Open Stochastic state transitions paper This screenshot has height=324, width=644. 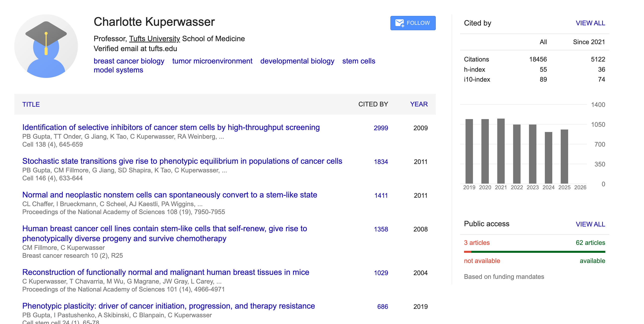coord(182,161)
